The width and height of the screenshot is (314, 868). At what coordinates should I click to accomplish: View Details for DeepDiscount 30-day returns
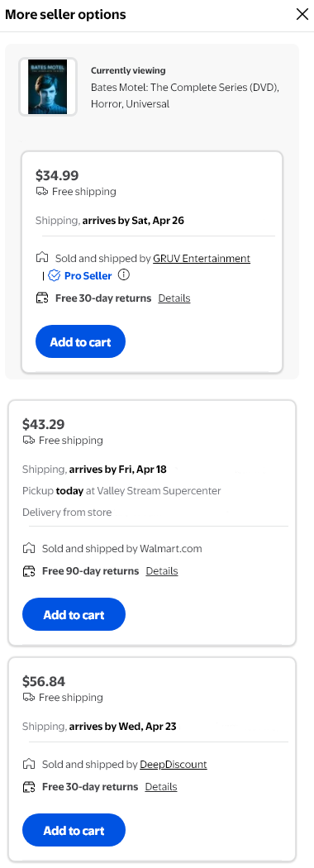click(x=161, y=787)
